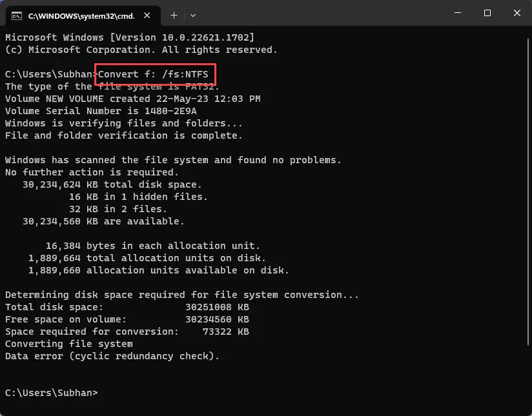Click the last C:\Users\Subhan> prompt
532x416 pixels.
pyautogui.click(x=51, y=393)
